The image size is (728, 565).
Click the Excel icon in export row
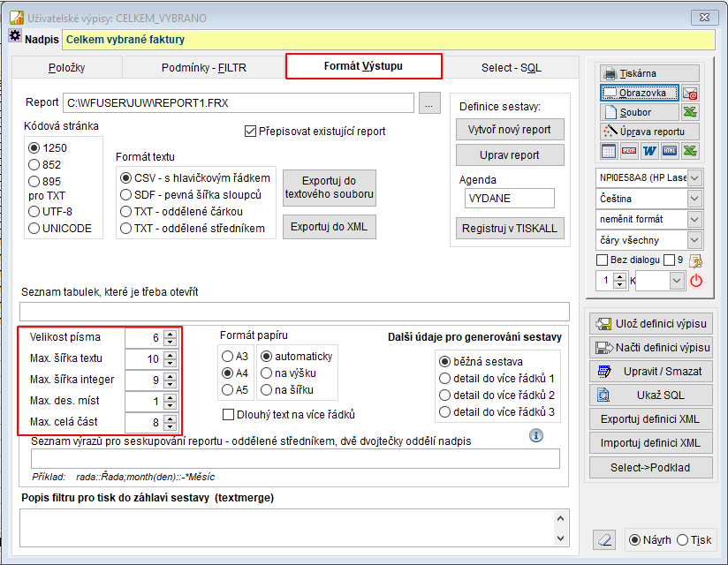click(690, 151)
